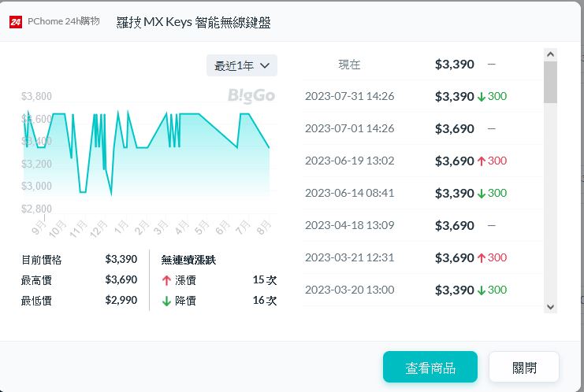Click the PChome 24h store logo icon
The width and height of the screenshot is (584, 392).
coord(16,22)
